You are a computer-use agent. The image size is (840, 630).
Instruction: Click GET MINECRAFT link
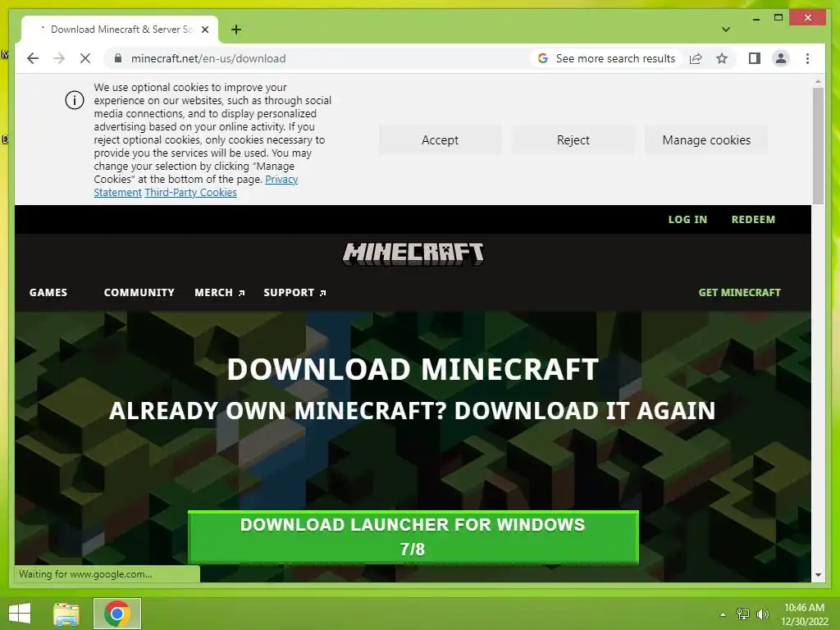point(739,293)
